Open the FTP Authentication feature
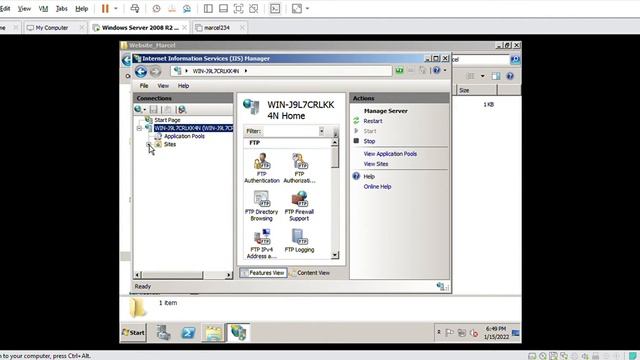 (x=262, y=168)
